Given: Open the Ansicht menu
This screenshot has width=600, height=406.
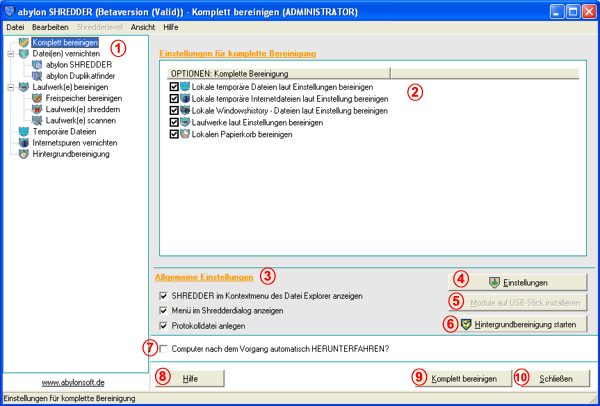Looking at the screenshot, I should click(x=143, y=28).
